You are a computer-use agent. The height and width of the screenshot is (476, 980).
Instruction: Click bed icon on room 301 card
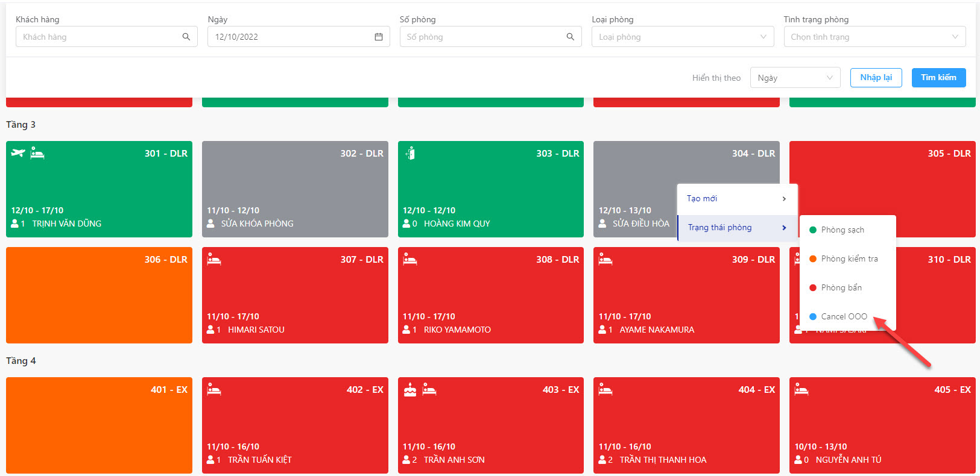click(x=37, y=153)
